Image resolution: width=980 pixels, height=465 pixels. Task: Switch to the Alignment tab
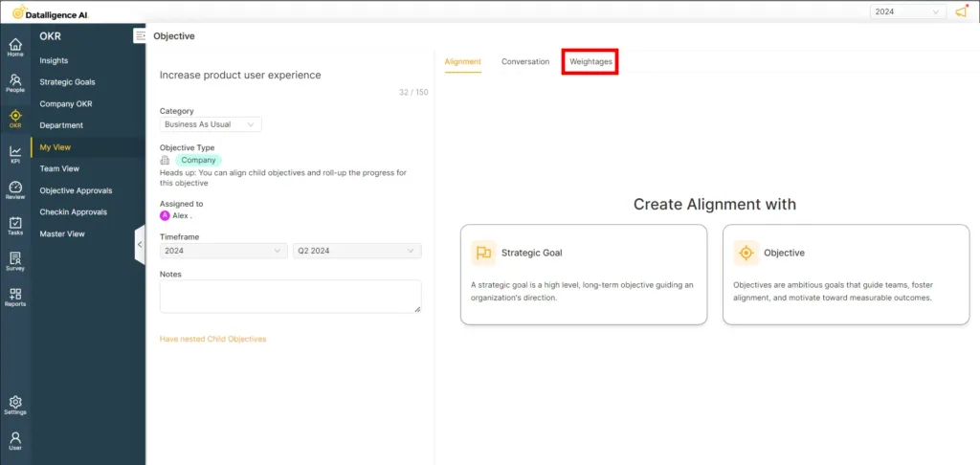463,62
